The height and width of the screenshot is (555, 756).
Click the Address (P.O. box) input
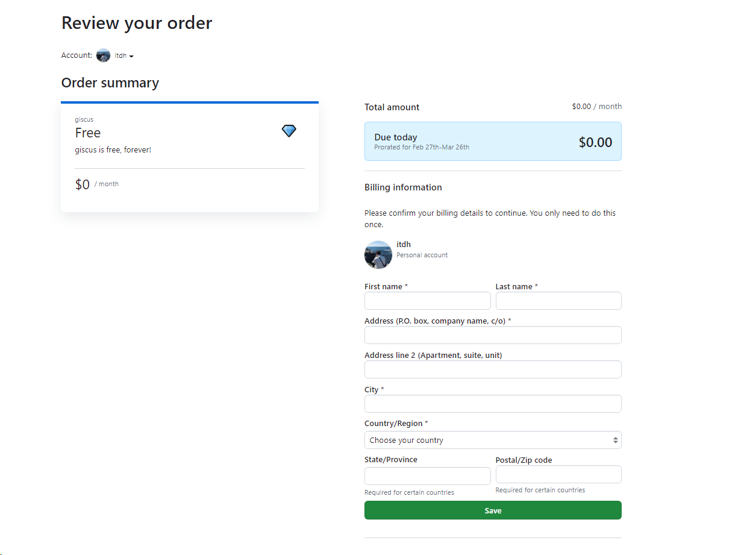coord(493,335)
